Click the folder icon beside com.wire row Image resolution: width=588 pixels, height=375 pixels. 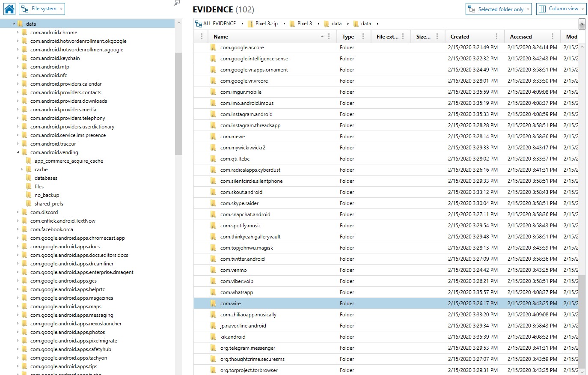pos(213,304)
